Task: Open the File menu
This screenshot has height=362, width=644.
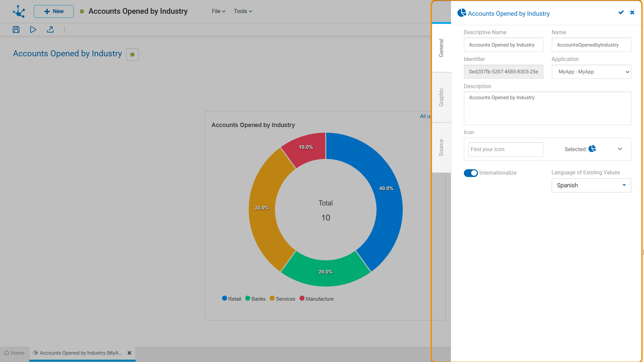Action: (x=218, y=11)
